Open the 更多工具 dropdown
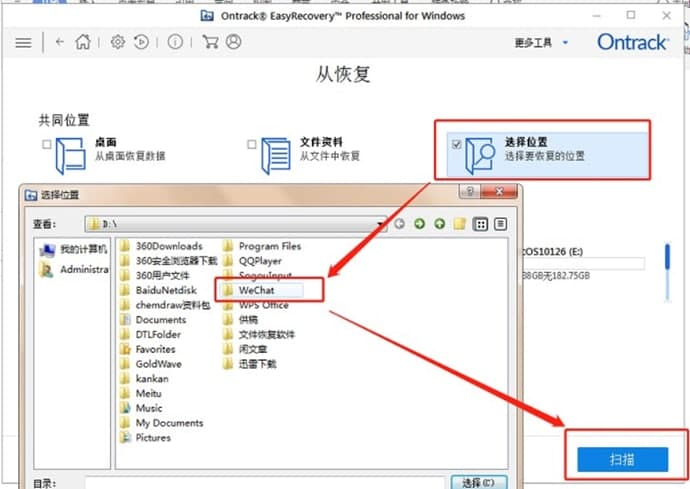The image size is (690, 489). coord(541,43)
